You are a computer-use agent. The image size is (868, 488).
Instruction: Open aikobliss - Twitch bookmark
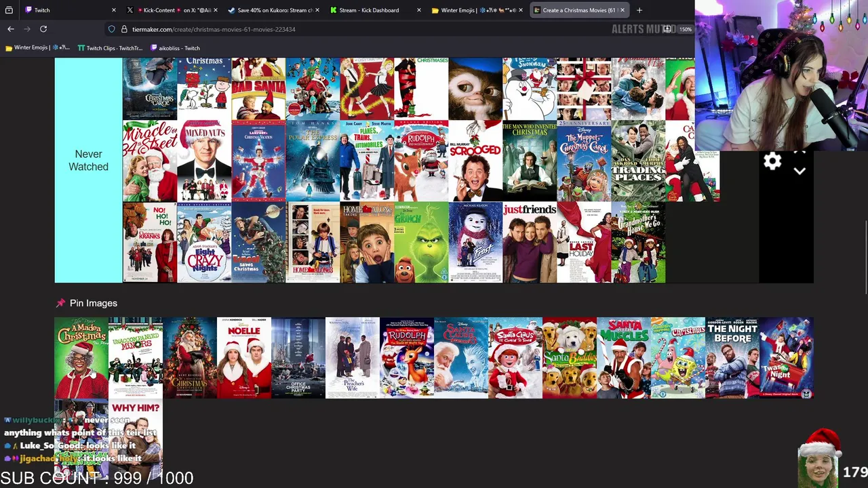click(175, 48)
